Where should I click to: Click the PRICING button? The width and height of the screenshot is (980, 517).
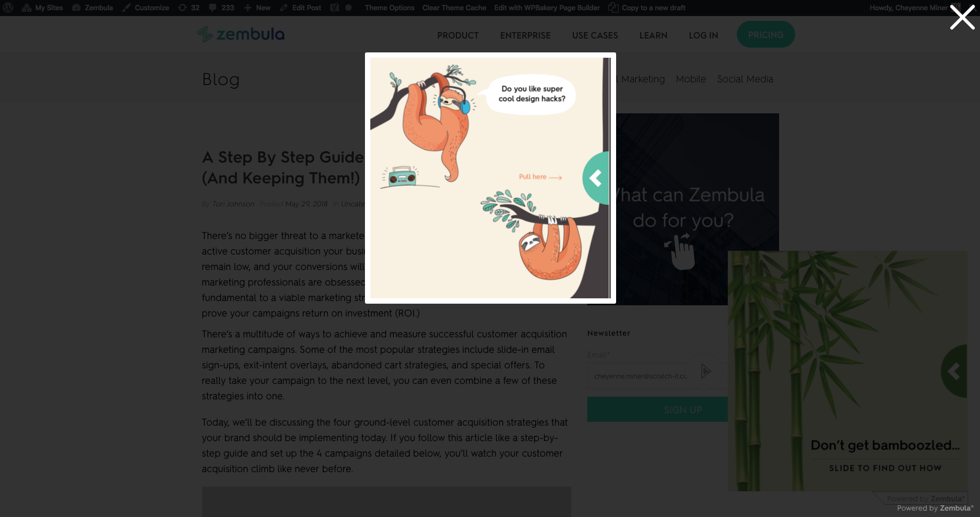coord(766,34)
